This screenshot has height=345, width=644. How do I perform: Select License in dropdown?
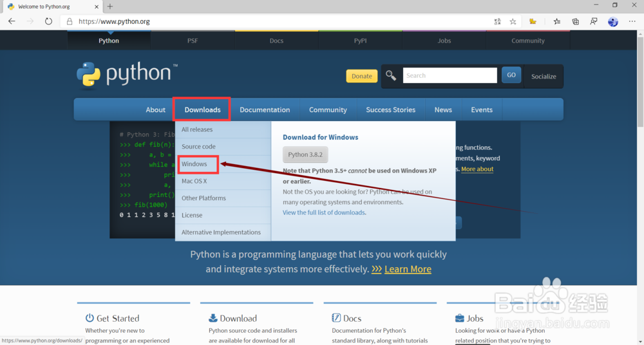(223, 215)
